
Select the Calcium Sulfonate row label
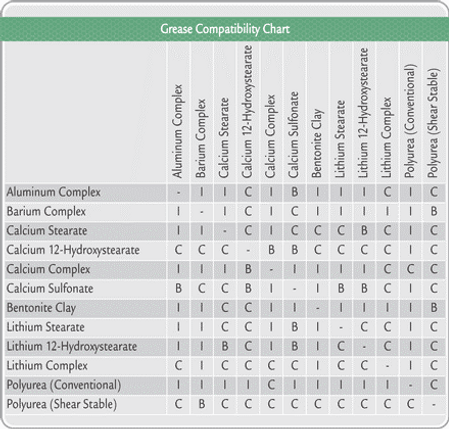(x=50, y=289)
